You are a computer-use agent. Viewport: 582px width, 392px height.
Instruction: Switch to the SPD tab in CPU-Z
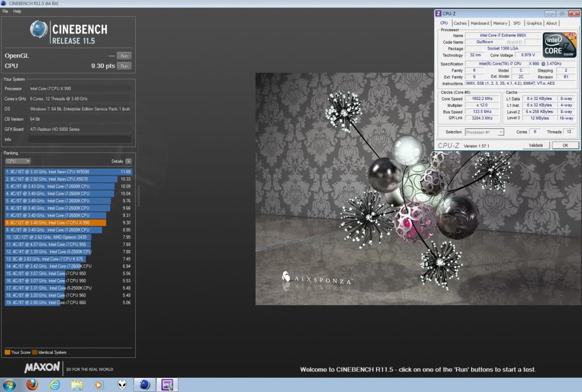coord(517,23)
